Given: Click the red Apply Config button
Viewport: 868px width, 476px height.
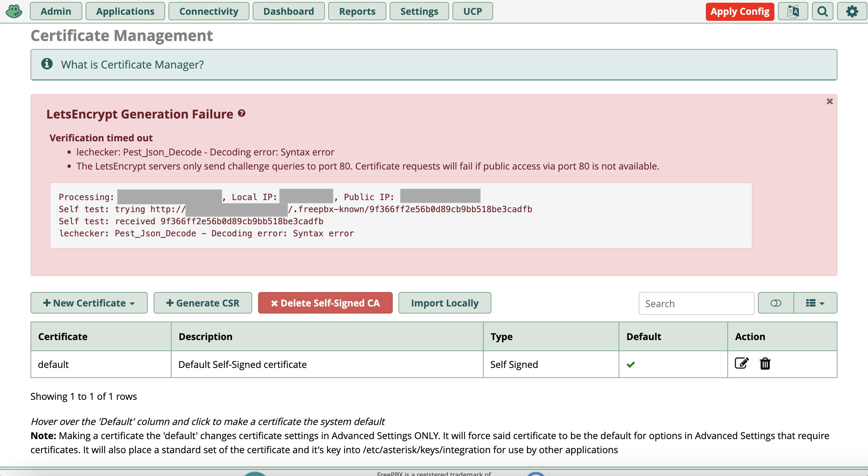Looking at the screenshot, I should point(740,11).
